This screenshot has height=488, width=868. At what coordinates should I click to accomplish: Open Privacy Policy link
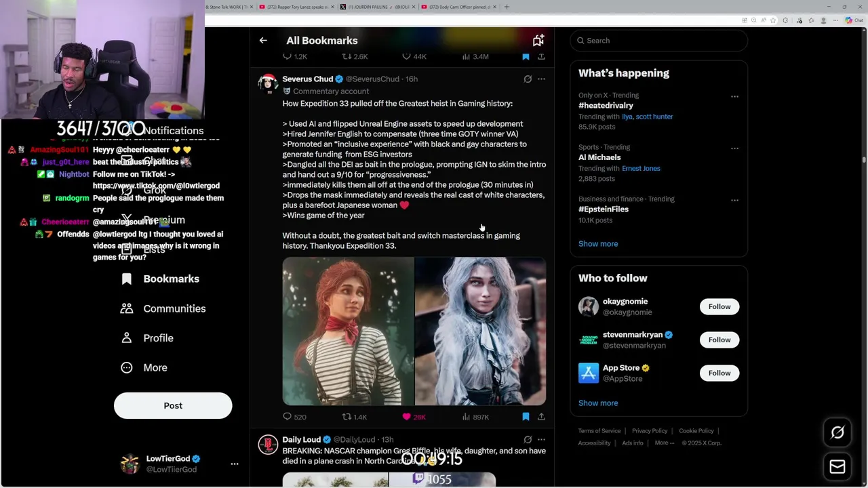point(650,431)
